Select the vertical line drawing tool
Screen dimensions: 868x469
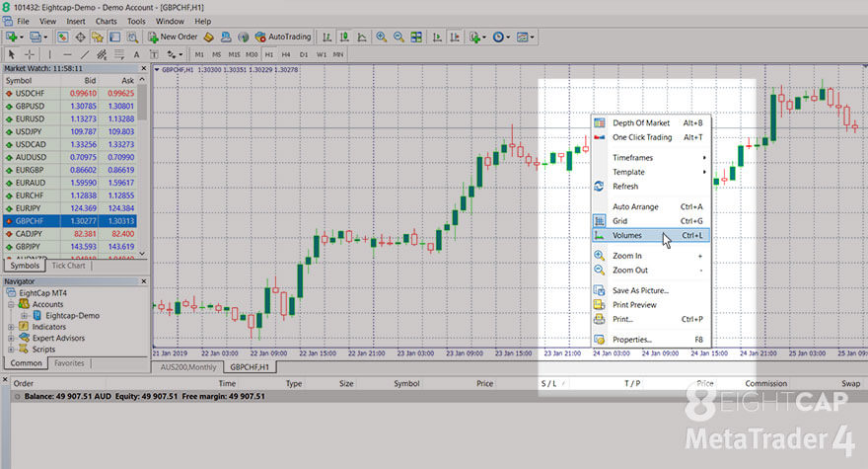[x=50, y=54]
